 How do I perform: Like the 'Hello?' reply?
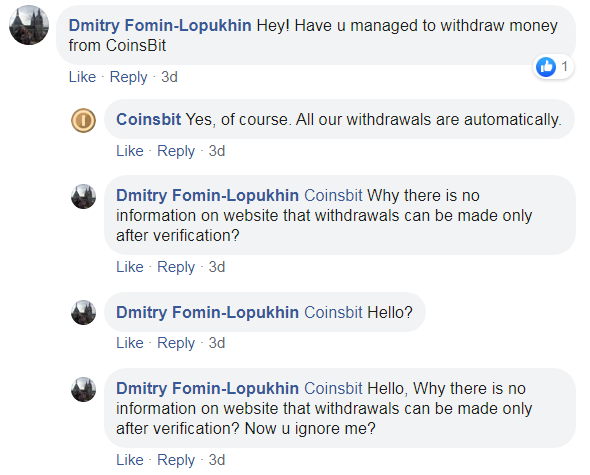tap(130, 343)
